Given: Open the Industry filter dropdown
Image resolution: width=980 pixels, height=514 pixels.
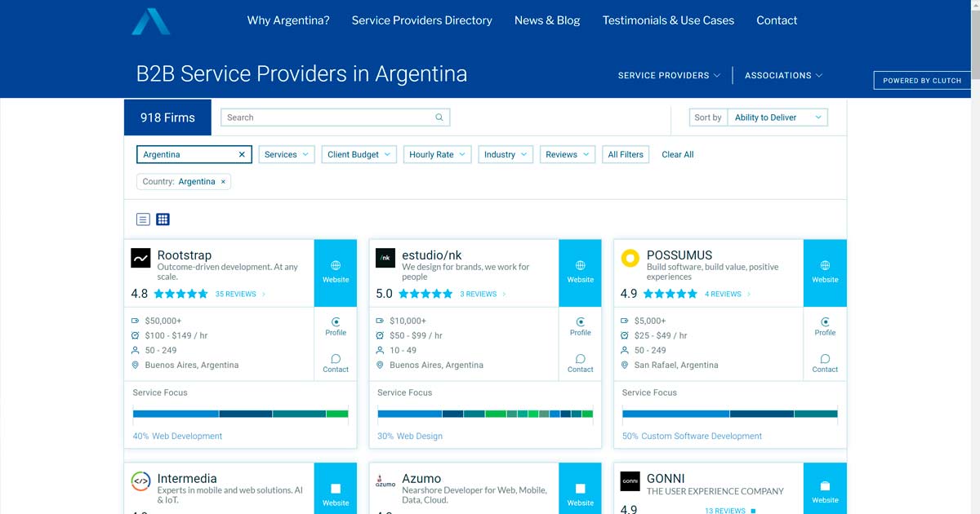Looking at the screenshot, I should (506, 154).
